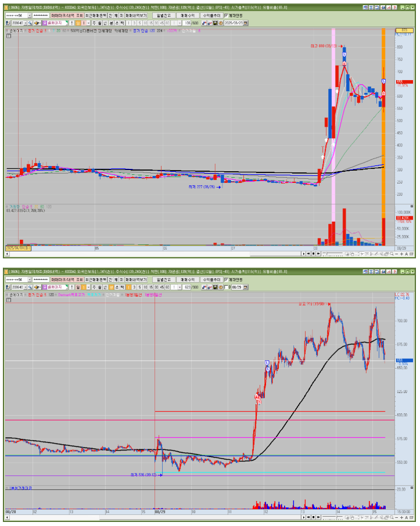Open account number dropdown in lower window
The height and width of the screenshot is (526, 420).
tap(30, 279)
